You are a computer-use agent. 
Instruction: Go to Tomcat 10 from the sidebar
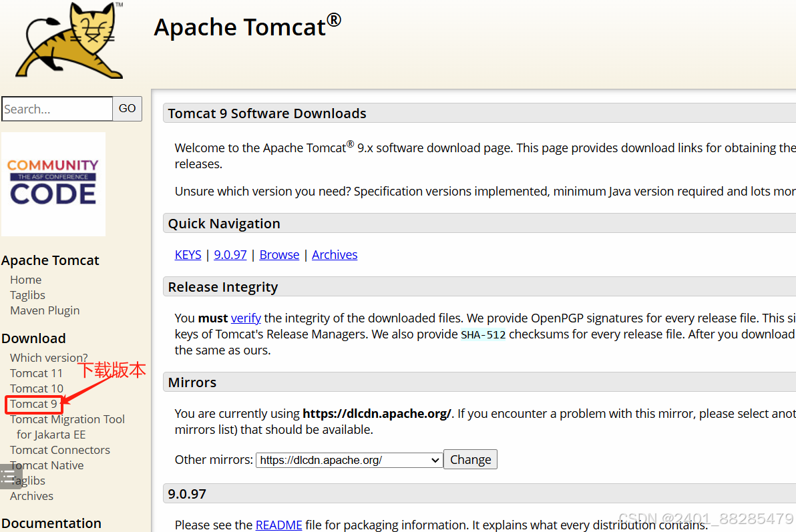[36, 388]
